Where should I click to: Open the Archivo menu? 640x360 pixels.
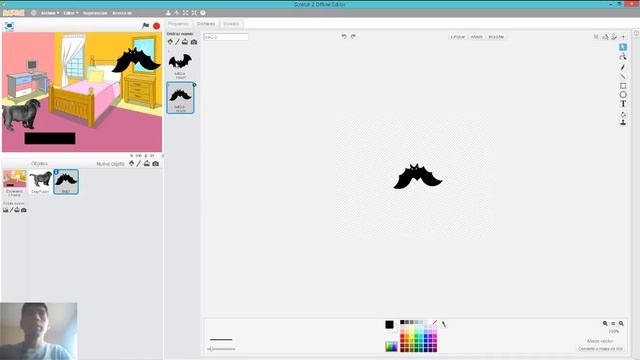pos(50,13)
